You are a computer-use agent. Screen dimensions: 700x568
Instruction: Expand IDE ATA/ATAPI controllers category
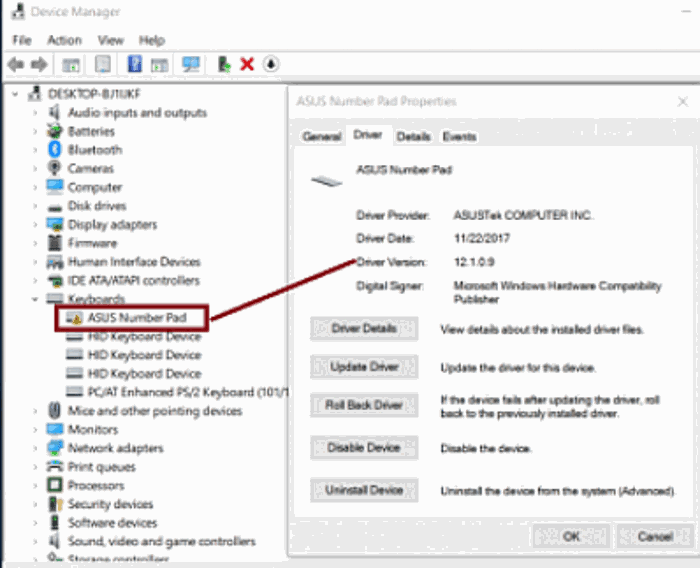point(35,280)
